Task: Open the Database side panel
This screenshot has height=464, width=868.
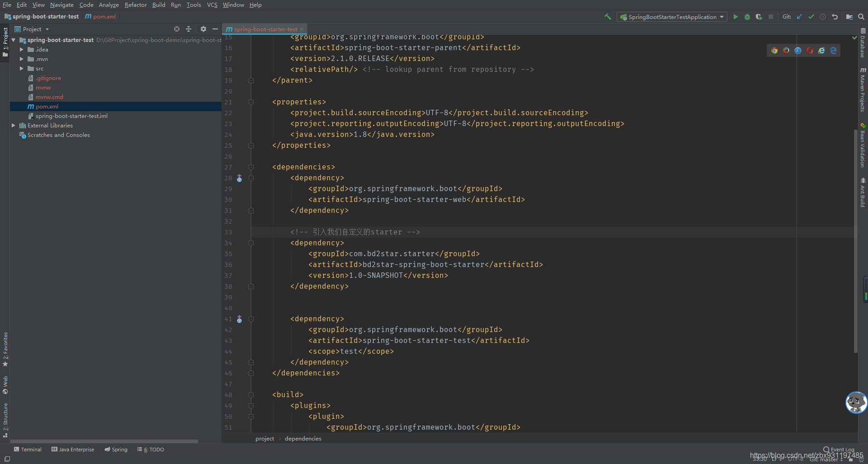Action: pyautogui.click(x=863, y=43)
